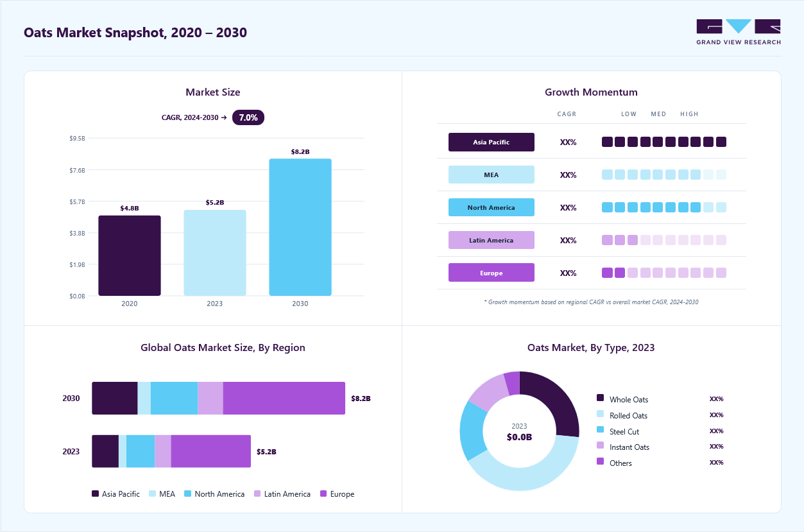Click the Latin America legend swatch

pos(257,493)
